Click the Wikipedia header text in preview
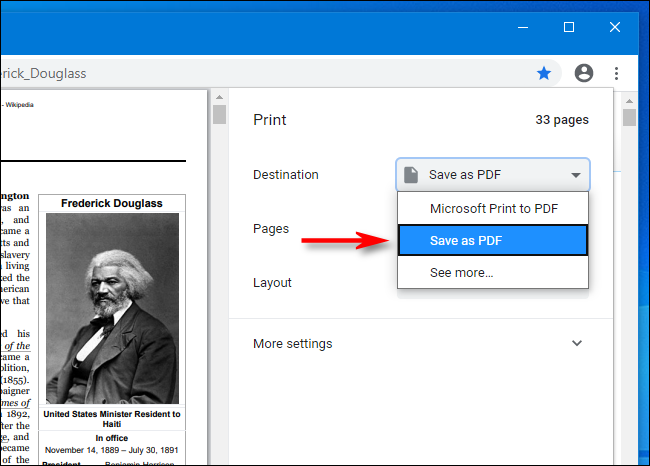Viewport: 650px width, 466px height. (x=19, y=105)
